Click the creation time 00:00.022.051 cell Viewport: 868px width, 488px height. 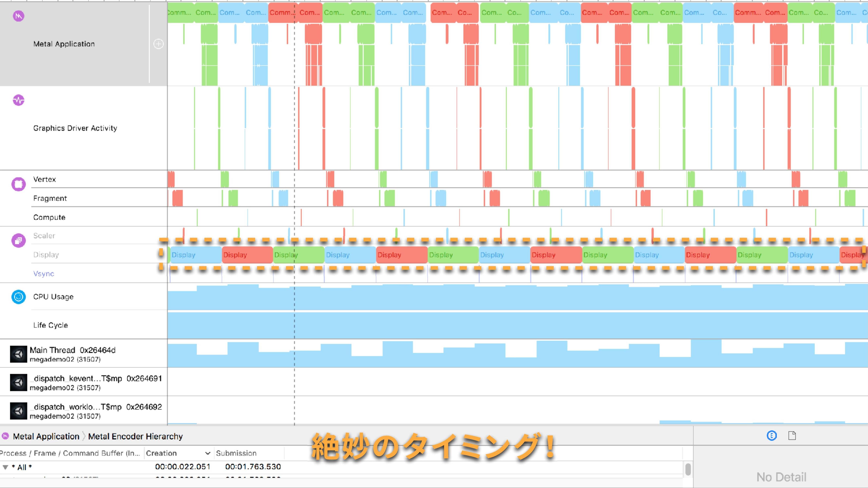pyautogui.click(x=183, y=467)
